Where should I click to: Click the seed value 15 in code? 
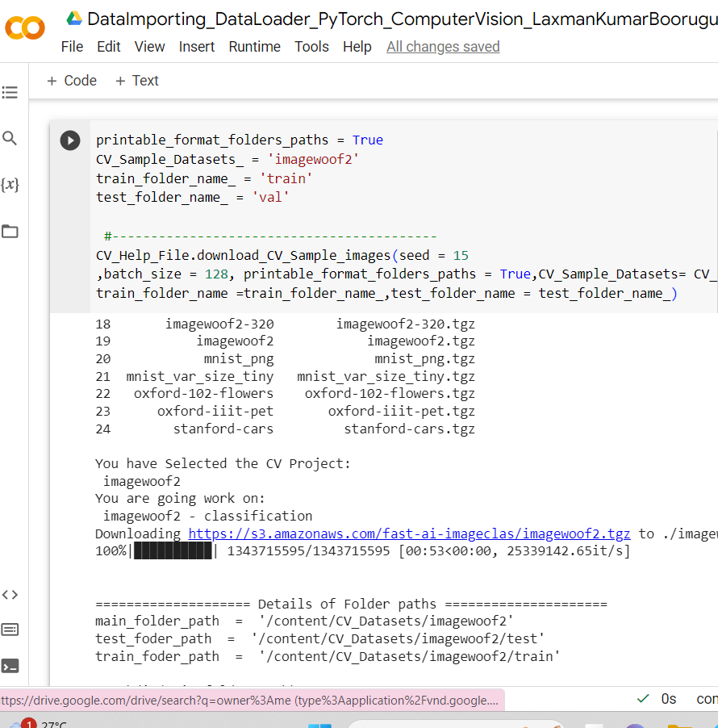(x=461, y=255)
